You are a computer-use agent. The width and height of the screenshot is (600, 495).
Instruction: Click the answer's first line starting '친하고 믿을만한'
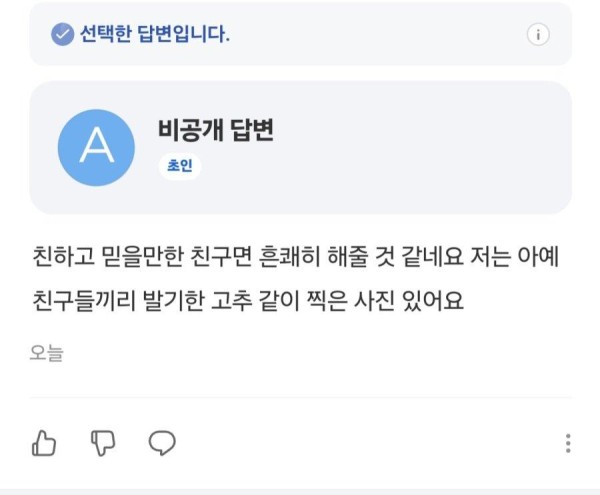coord(296,256)
